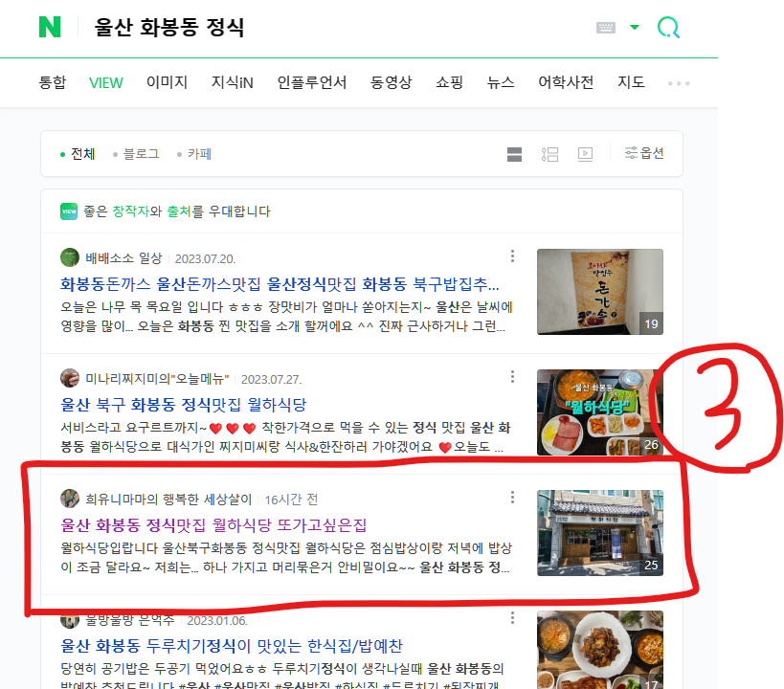This screenshot has height=689, width=784.
Task: Click 배배소소 일상 profile avatar
Action: [x=70, y=257]
